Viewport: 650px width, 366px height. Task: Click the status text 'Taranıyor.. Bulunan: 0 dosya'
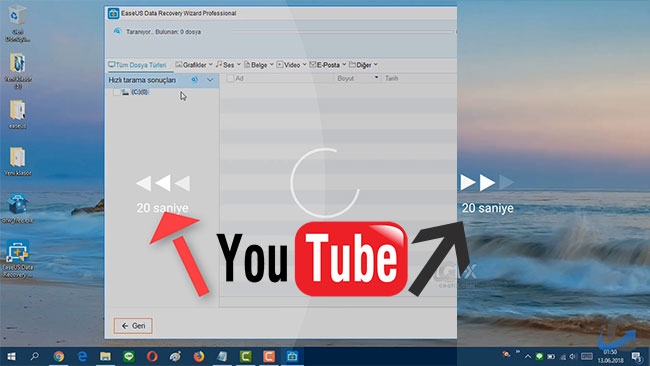click(163, 32)
